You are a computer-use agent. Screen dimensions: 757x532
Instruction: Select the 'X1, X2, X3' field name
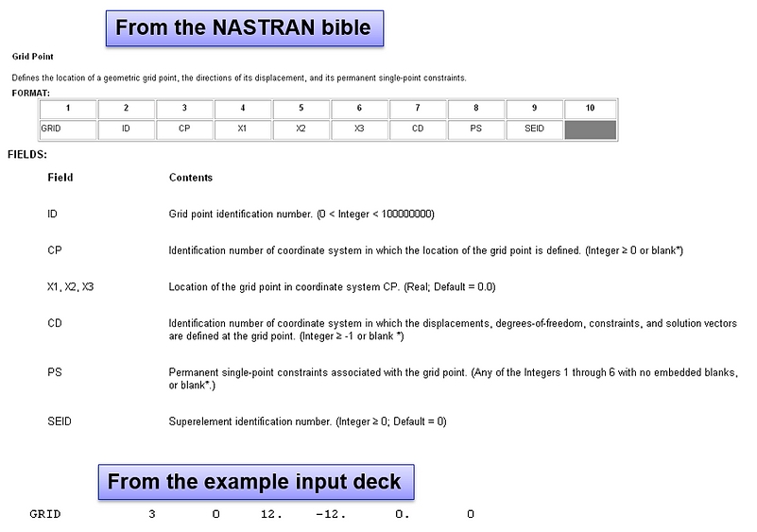point(71,286)
